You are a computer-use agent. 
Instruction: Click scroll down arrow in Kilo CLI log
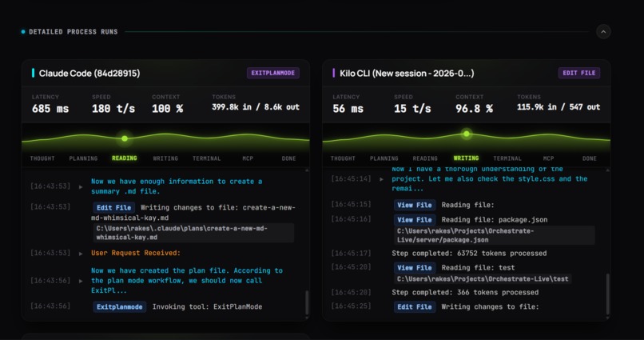pos(607,318)
